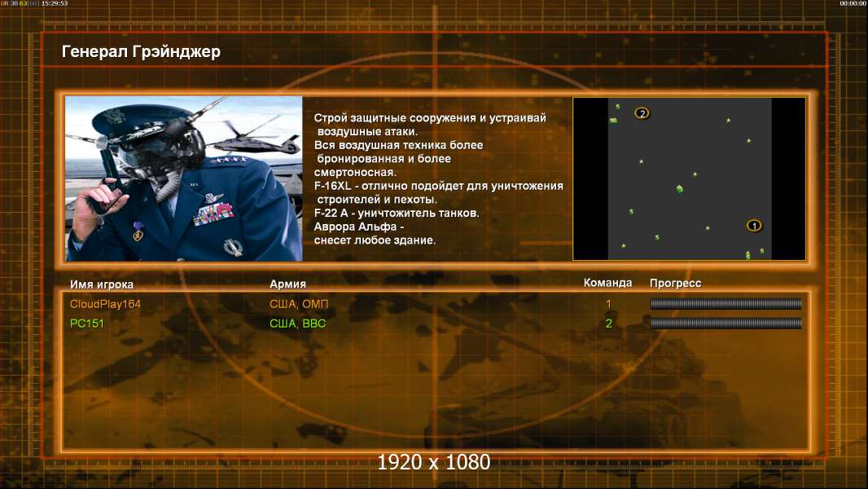Viewport: 868px width, 489px height.
Task: Click the bottom-left star on the minimap
Action: coord(624,245)
